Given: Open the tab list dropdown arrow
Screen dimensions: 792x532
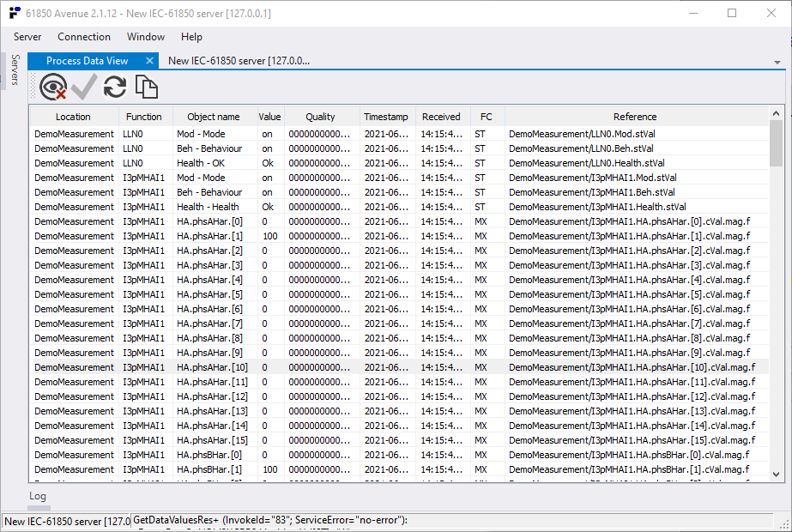Looking at the screenshot, I should [x=777, y=62].
